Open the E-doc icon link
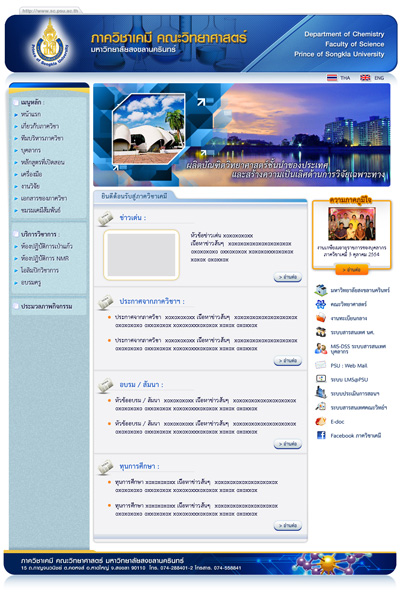This screenshot has width=400, height=598. click(x=321, y=421)
